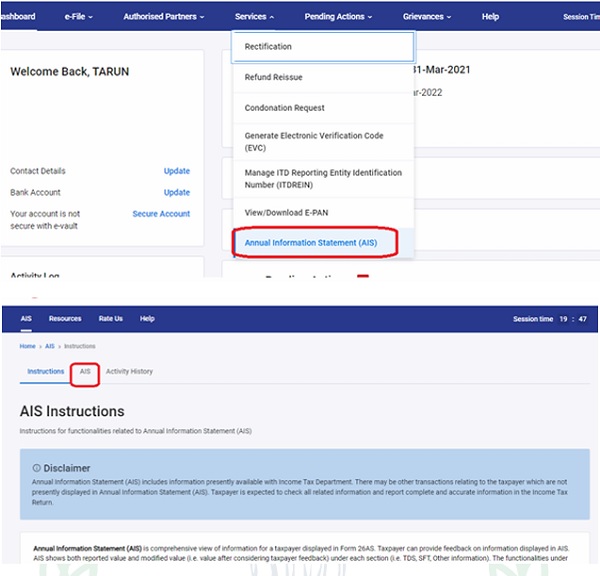Screen dimensions: 600x576
Task: Open Generate Electronic Verification Code (EVC)
Action: coord(323,142)
